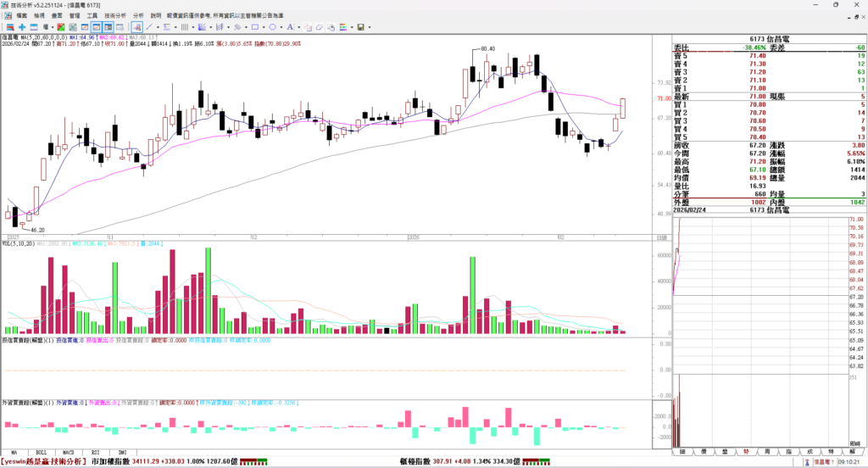
Task: Open the 技術分析 menu
Action: tap(114, 15)
